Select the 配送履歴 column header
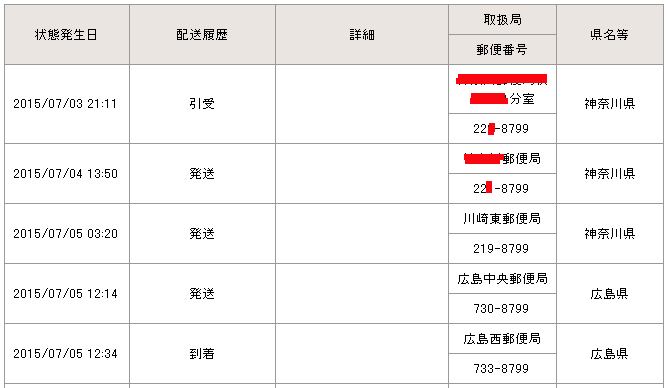Image resolution: width=667 pixels, height=388 pixels. tap(202, 34)
